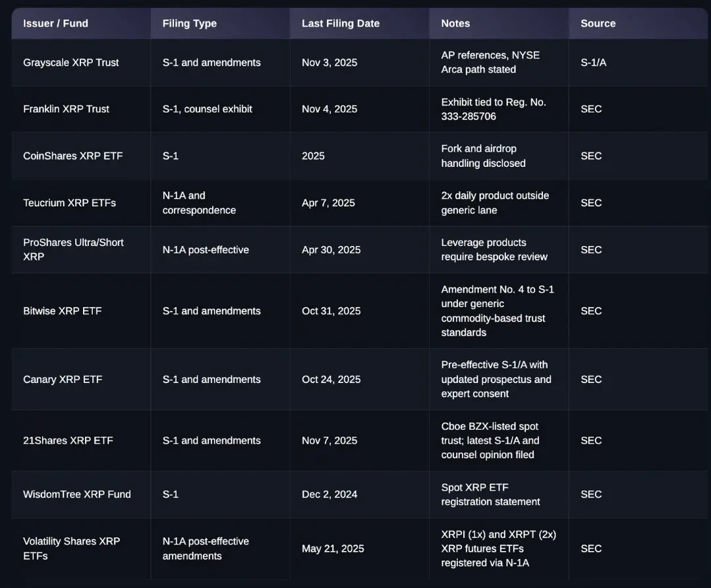Select the Canary XRP ETF cell
This screenshot has width=711, height=588.
(x=63, y=380)
